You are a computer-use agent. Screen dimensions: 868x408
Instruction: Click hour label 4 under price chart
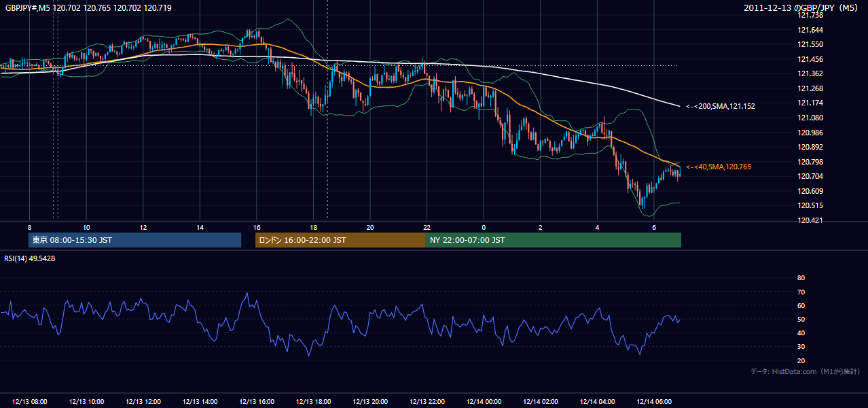597,227
